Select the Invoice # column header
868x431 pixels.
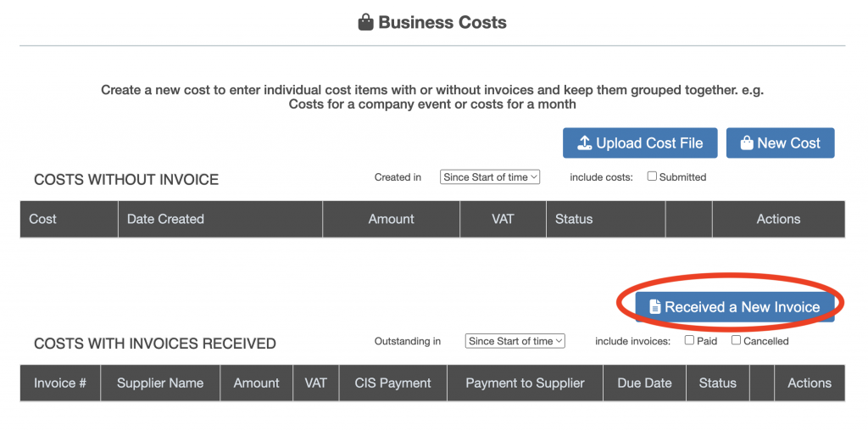point(60,383)
